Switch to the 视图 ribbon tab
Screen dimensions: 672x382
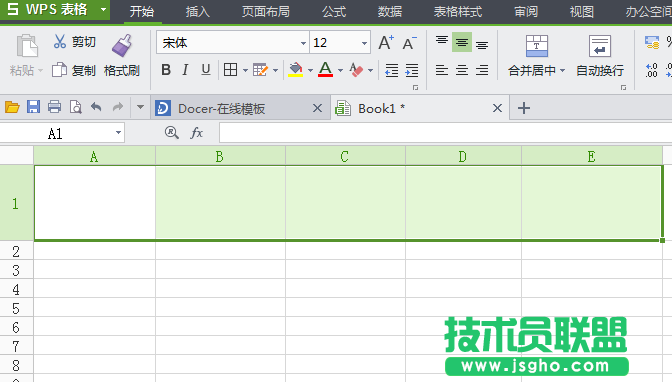coord(582,12)
